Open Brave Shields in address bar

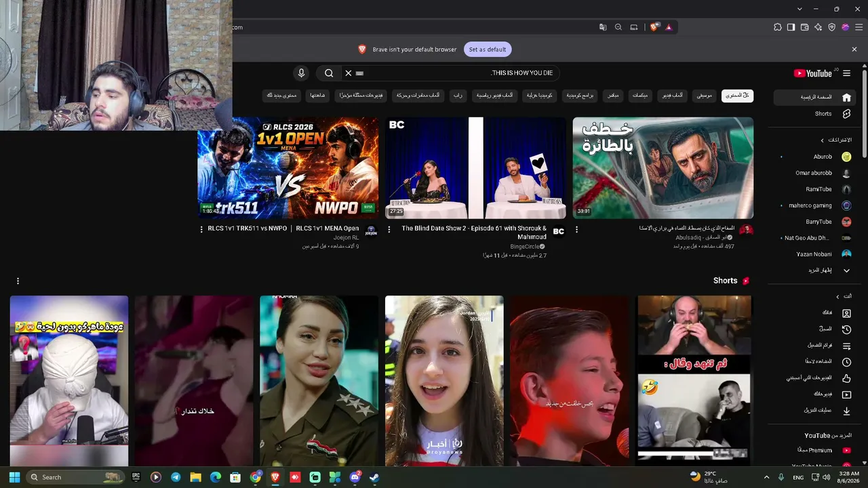tap(654, 27)
